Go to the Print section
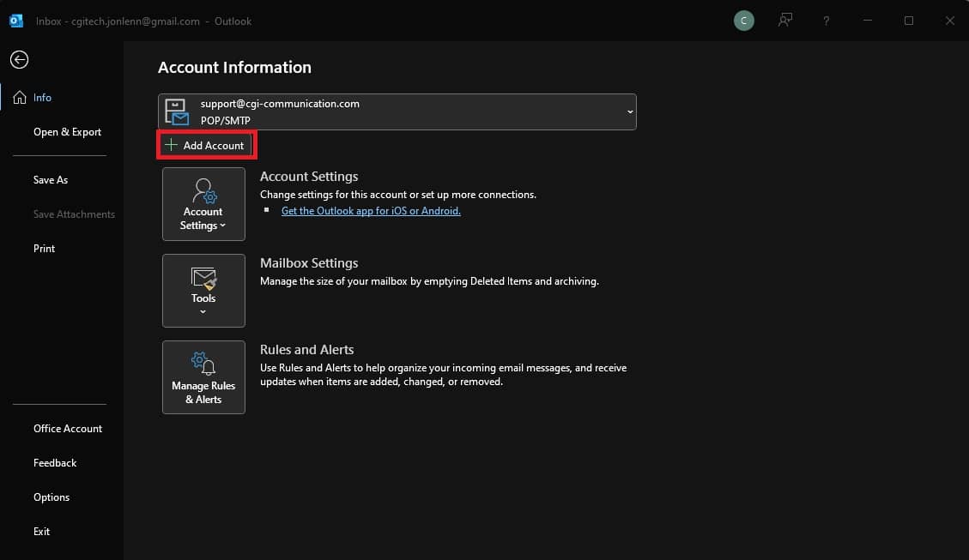 [x=44, y=248]
